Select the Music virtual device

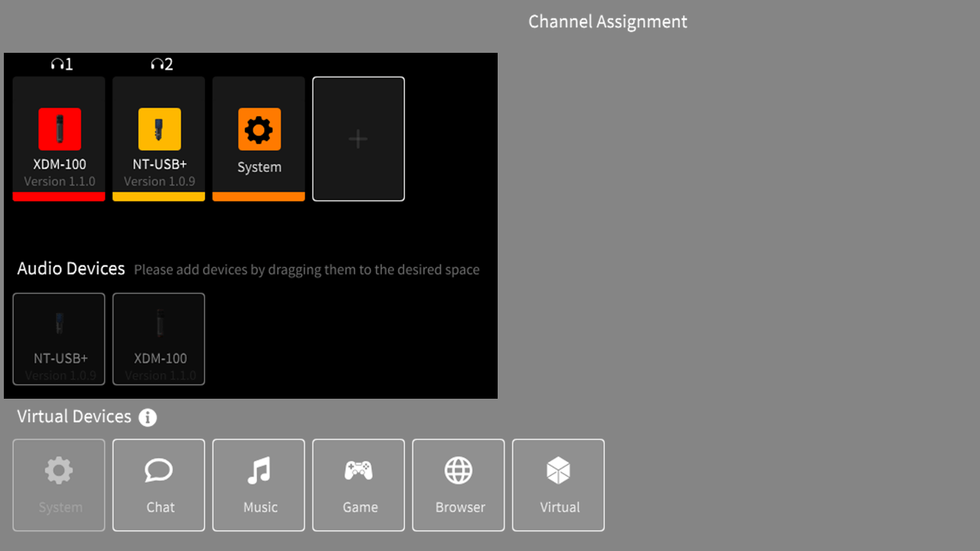259,485
